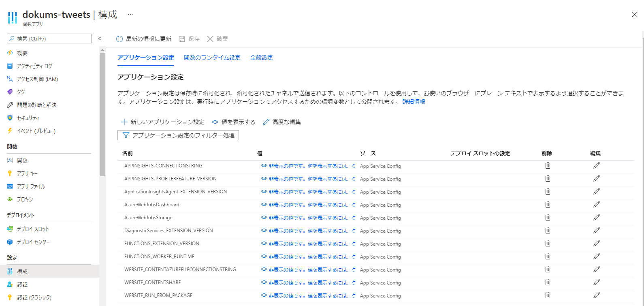The image size is (644, 306).
Task: Reveal AzureWebJobsDashboard hidden value
Action: [x=308, y=205]
